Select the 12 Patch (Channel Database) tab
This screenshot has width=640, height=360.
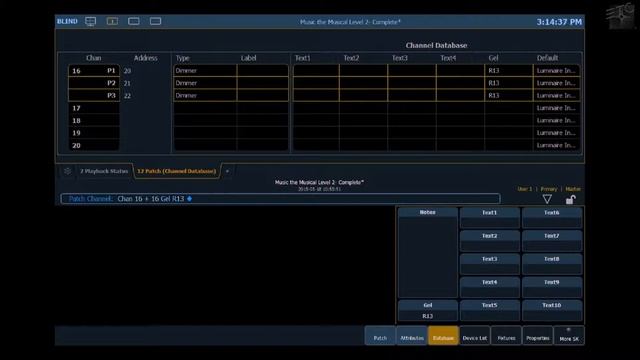[177, 171]
